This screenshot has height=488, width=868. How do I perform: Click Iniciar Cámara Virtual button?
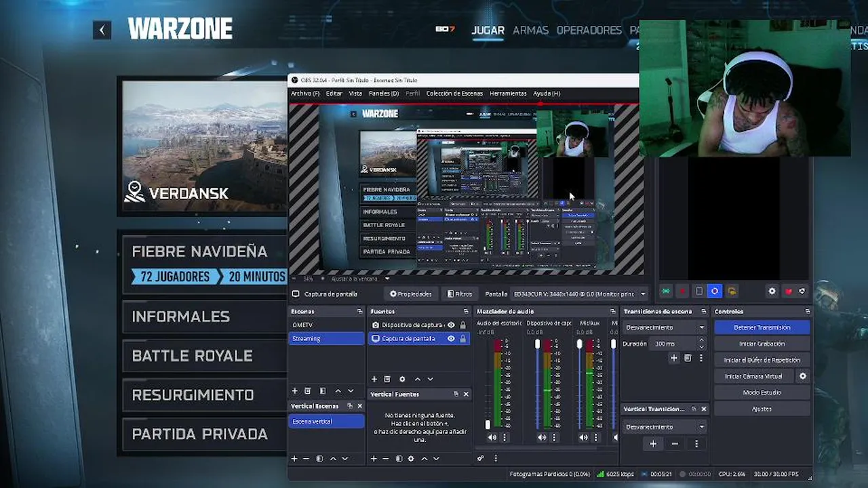(x=754, y=376)
